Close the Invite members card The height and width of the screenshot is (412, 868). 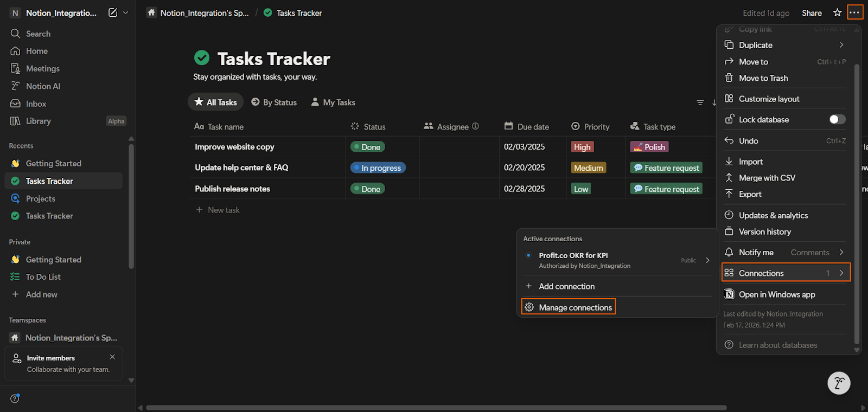112,357
